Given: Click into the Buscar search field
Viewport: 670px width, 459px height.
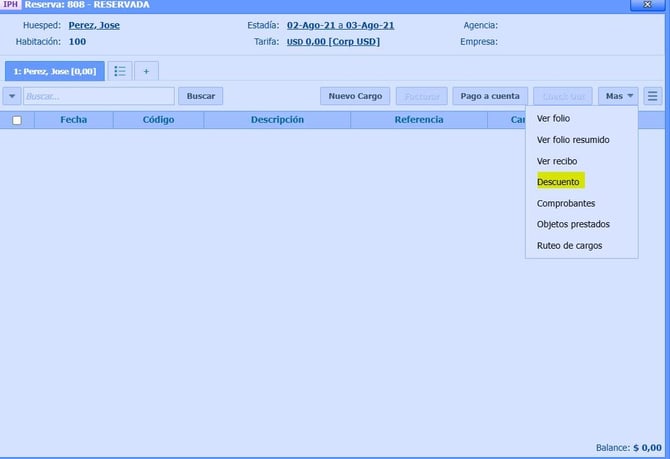Looking at the screenshot, I should (x=98, y=96).
